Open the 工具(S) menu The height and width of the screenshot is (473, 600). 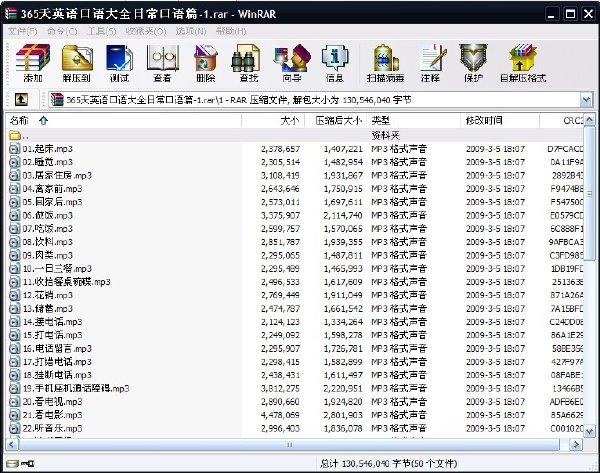tap(101, 31)
